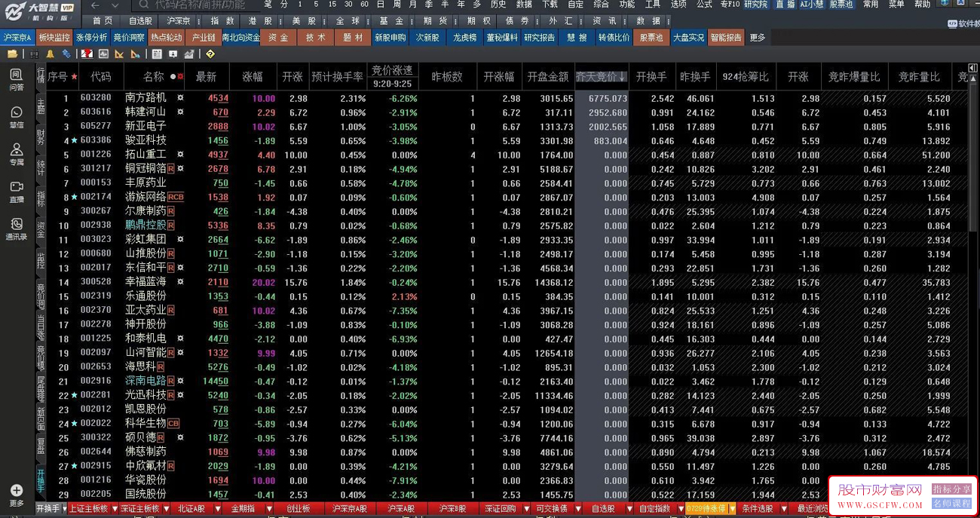Click the binoculars search icon
980x518 pixels.
click(34, 54)
